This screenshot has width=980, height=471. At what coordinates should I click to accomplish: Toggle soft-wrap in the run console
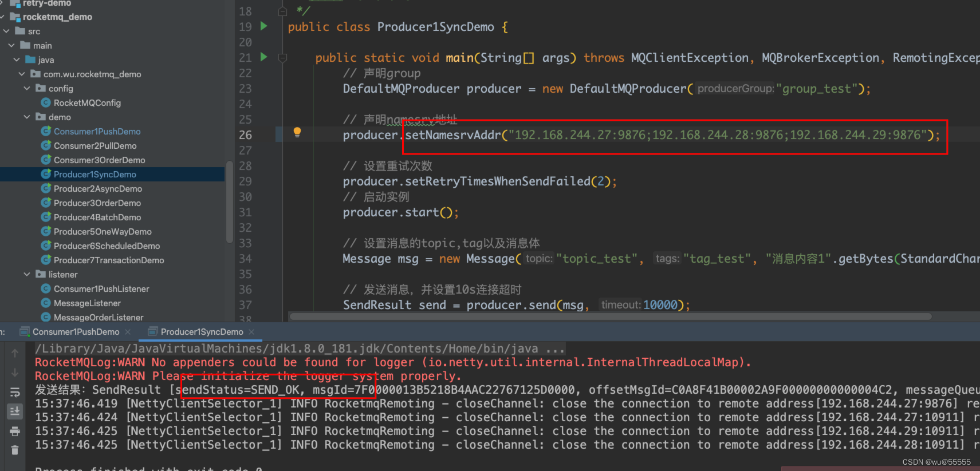pos(15,392)
